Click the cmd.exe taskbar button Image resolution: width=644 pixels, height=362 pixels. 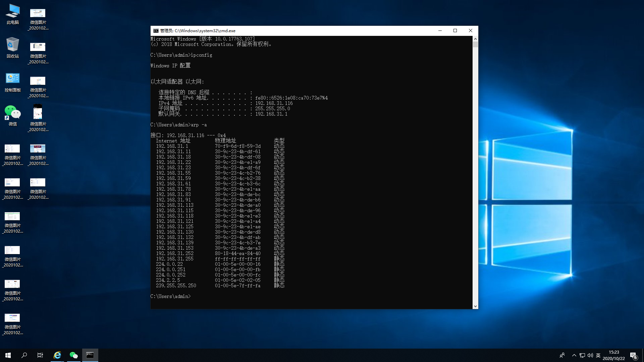(x=90, y=355)
